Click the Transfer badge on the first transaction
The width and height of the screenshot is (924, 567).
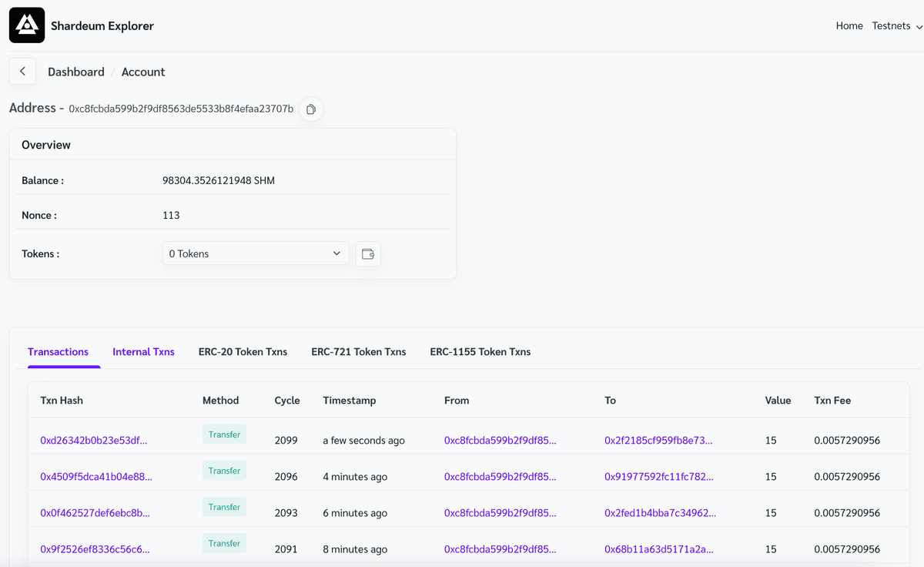[223, 434]
